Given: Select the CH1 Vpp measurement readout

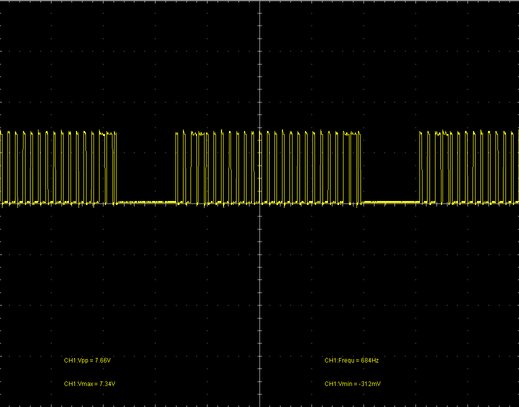Looking at the screenshot, I should click(87, 361).
